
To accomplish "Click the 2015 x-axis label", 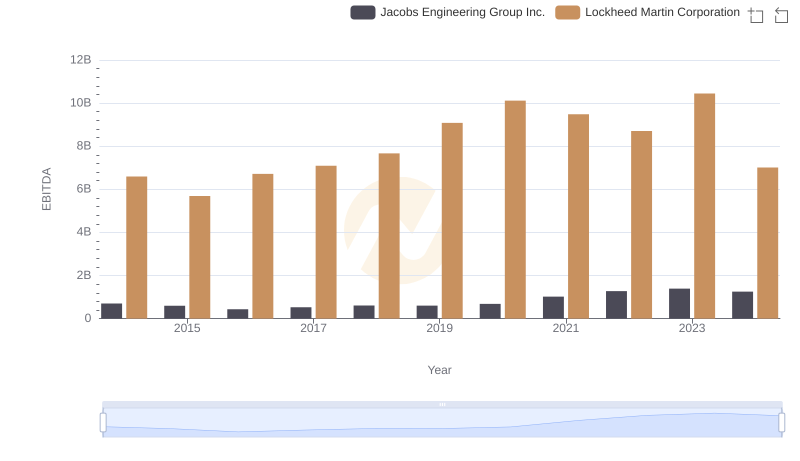I will pos(187,328).
